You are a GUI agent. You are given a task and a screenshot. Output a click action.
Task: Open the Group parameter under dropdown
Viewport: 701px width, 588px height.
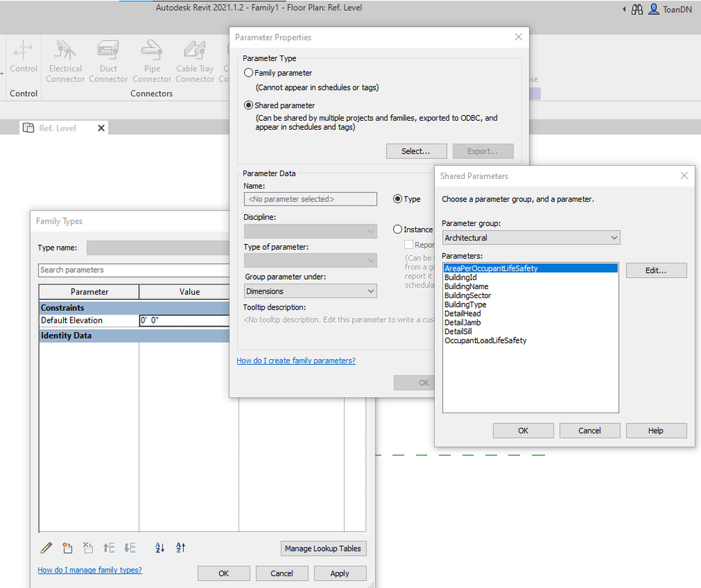(310, 291)
